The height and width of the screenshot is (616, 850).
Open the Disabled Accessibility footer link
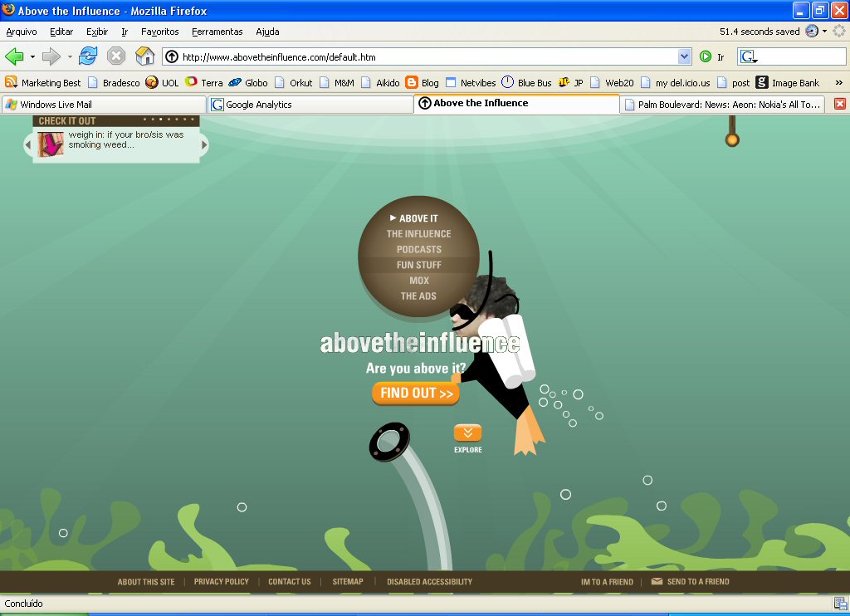(429, 582)
